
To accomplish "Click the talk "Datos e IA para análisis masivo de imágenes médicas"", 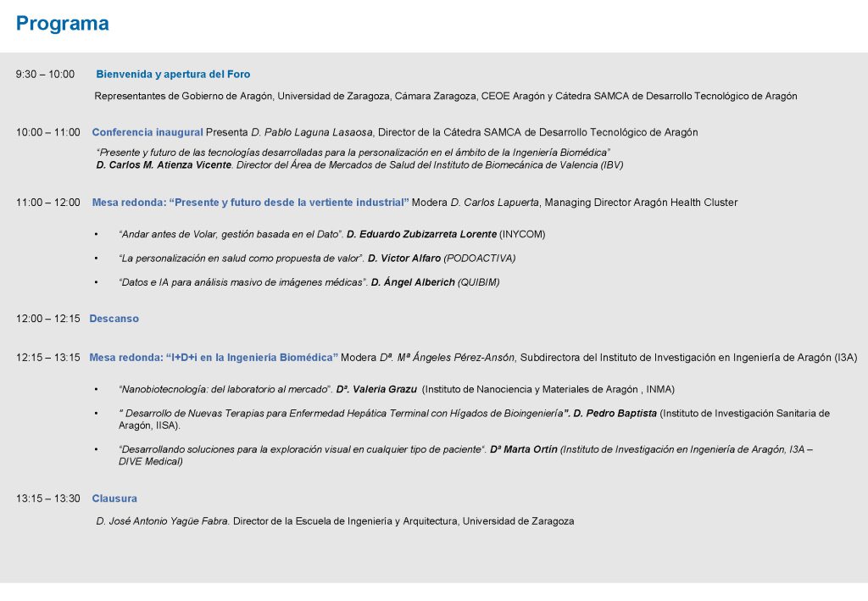I will pyautogui.click(x=243, y=282).
